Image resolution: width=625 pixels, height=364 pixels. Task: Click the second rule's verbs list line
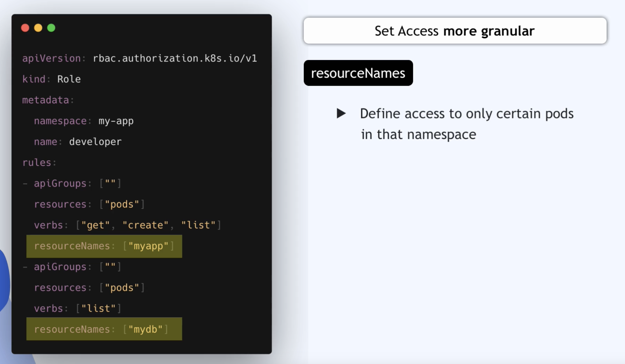point(77,308)
